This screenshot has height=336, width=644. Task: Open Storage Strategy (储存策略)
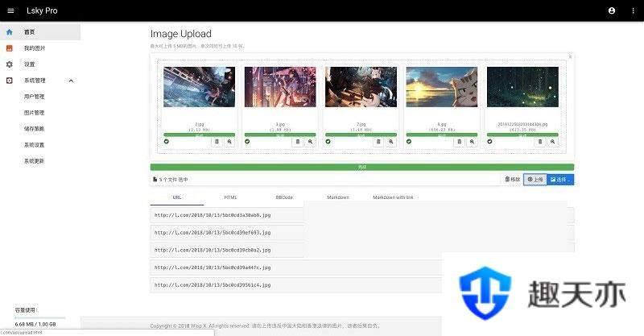(x=34, y=129)
